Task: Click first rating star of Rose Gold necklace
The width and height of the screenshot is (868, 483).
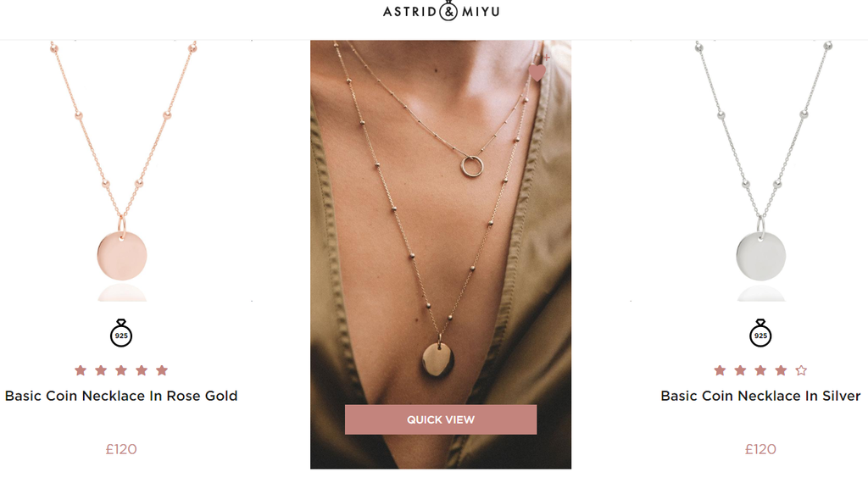Action: (x=81, y=370)
